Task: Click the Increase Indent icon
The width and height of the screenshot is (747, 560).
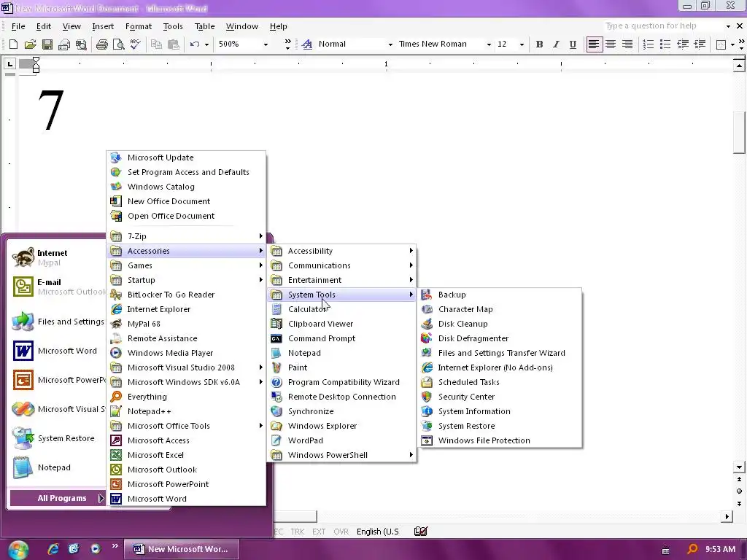Action: (x=700, y=44)
